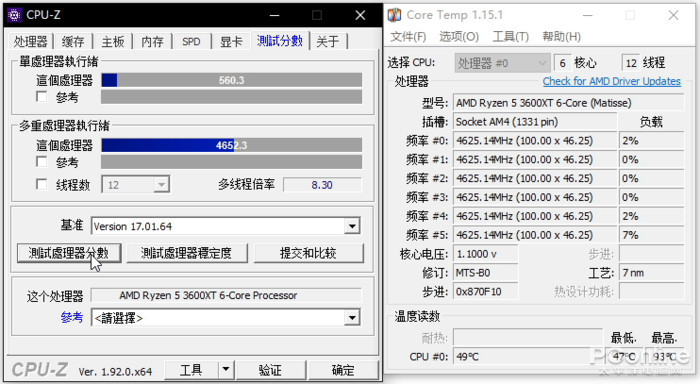
Task: Click 測試處理器分數 button
Action: click(x=69, y=253)
